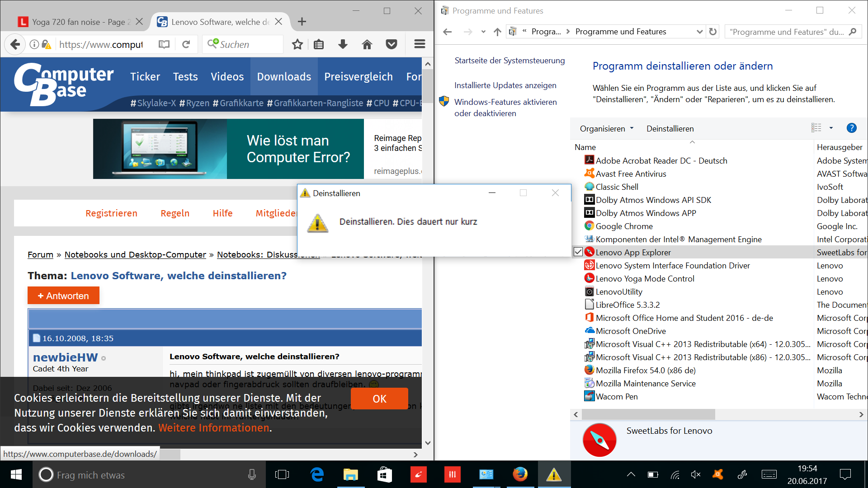Select LibreOffice 5.3.3.2 entry

click(x=627, y=305)
